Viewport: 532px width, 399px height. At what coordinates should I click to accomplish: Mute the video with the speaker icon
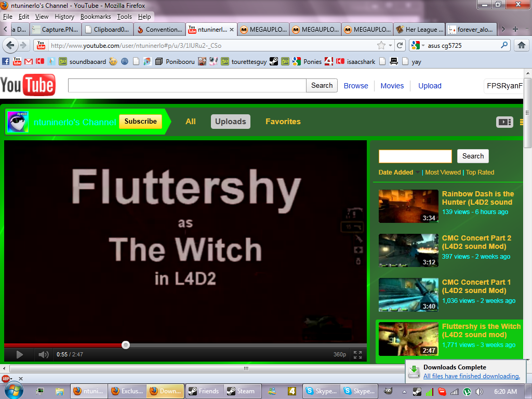coord(43,354)
